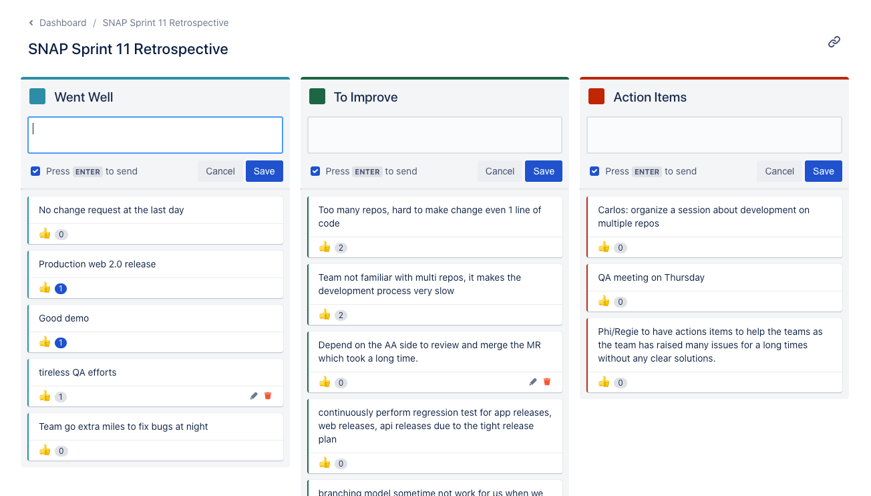Toggle 'Press ENTER to send' in To Improve
This screenshot has width=871, height=496.
(315, 171)
